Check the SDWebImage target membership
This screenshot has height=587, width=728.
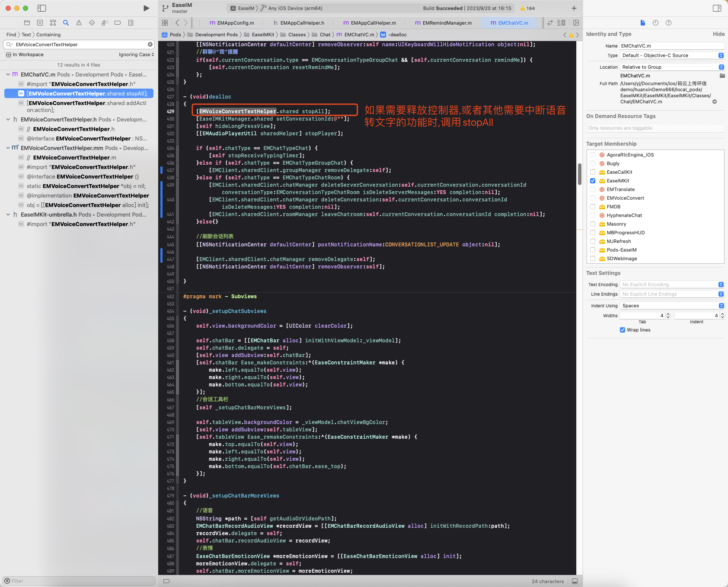(593, 258)
